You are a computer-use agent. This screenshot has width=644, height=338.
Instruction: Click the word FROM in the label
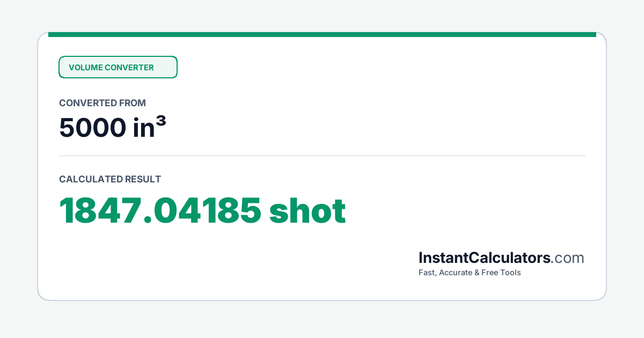tap(133, 103)
